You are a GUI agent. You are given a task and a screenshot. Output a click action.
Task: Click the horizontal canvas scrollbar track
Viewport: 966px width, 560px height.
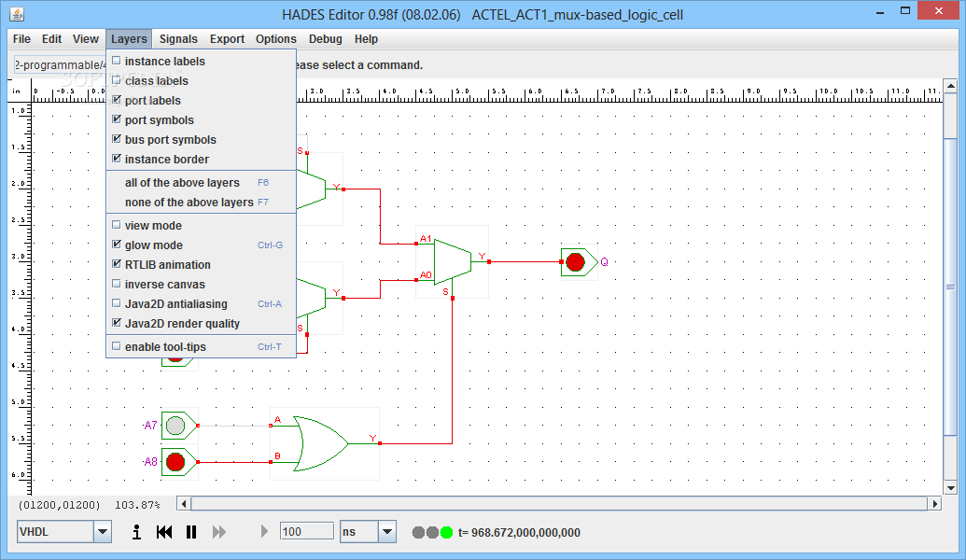[559, 504]
